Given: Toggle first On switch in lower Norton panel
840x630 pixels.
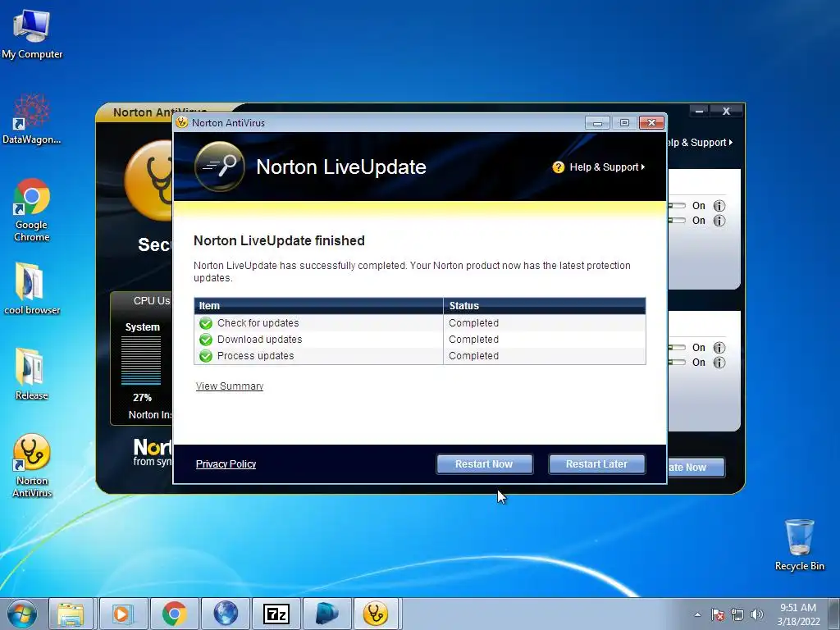Looking at the screenshot, I should (677, 348).
